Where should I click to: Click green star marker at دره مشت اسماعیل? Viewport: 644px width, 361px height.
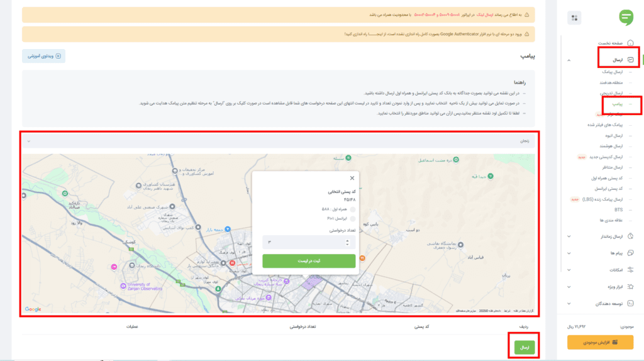456,160
